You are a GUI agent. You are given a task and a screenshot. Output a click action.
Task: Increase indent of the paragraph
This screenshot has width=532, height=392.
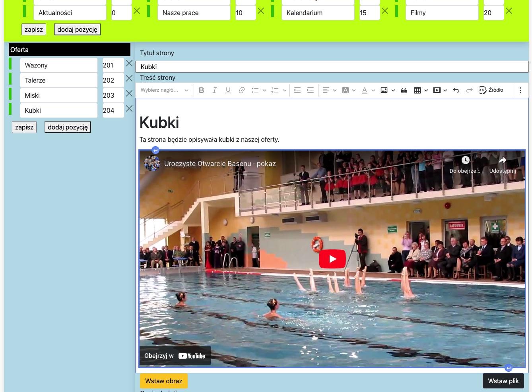(x=311, y=90)
